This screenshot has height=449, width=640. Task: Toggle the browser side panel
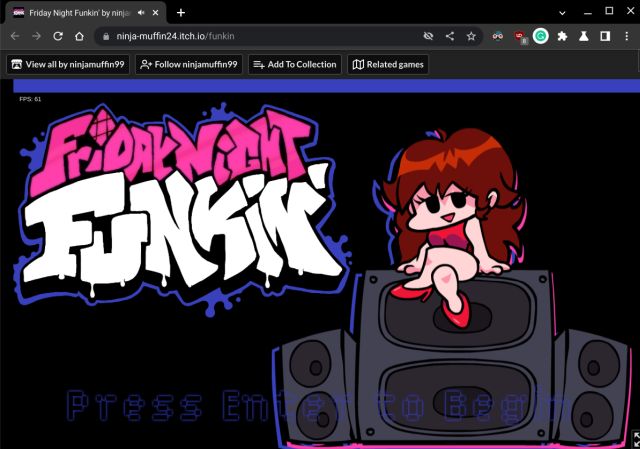click(x=605, y=36)
